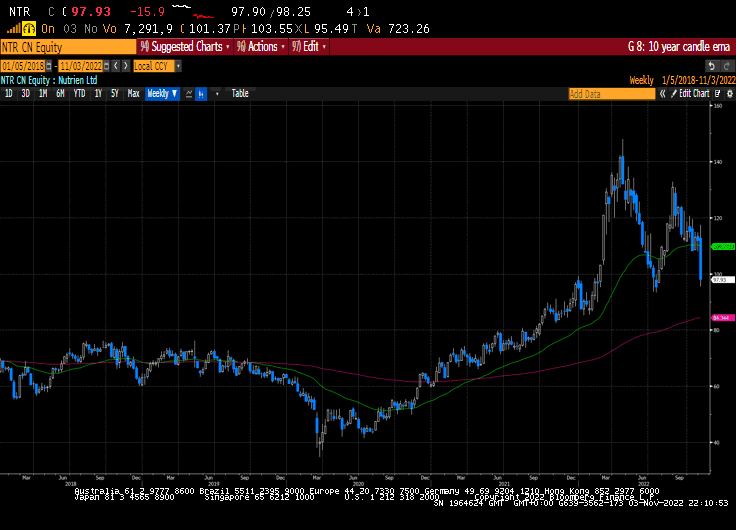
Task: Collapse panel with double left chevron
Action: click(662, 94)
